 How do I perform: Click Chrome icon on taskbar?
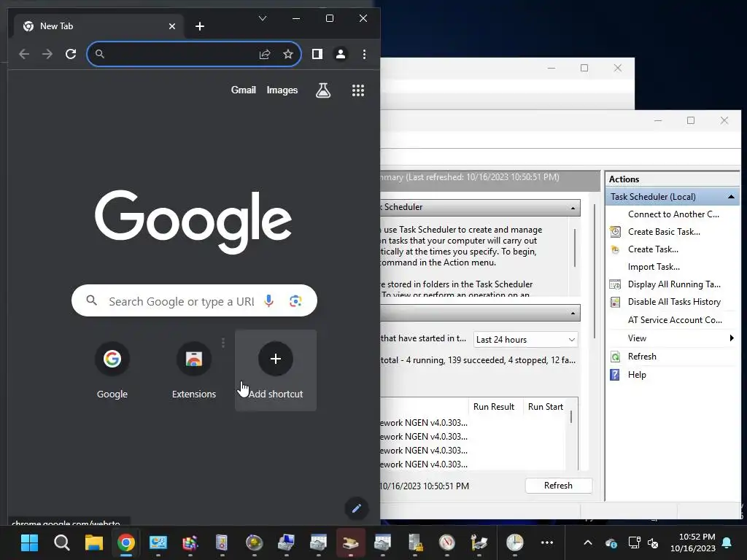[x=125, y=542]
